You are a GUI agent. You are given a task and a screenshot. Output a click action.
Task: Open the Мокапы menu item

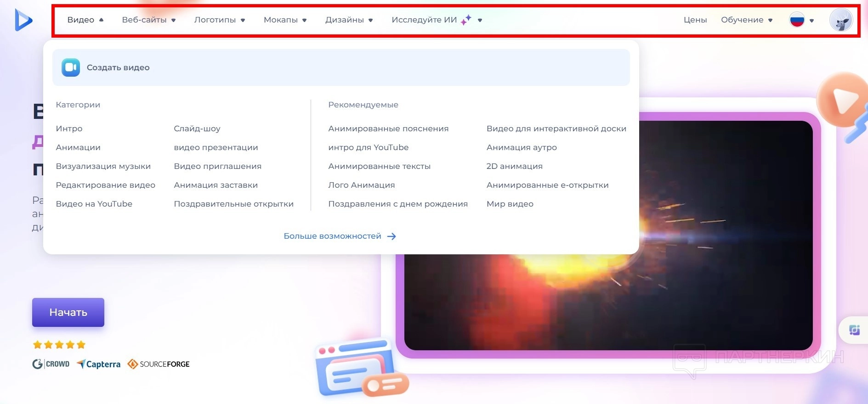pyautogui.click(x=285, y=20)
